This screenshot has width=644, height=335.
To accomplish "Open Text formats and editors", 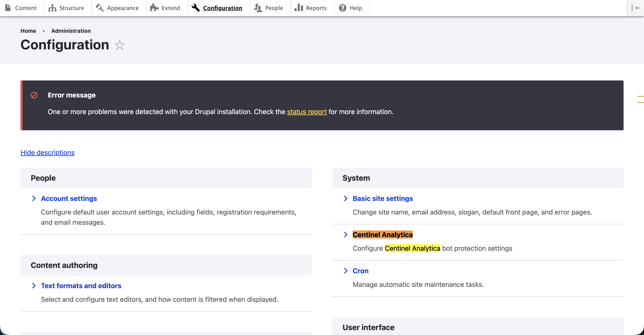I will coord(81,286).
